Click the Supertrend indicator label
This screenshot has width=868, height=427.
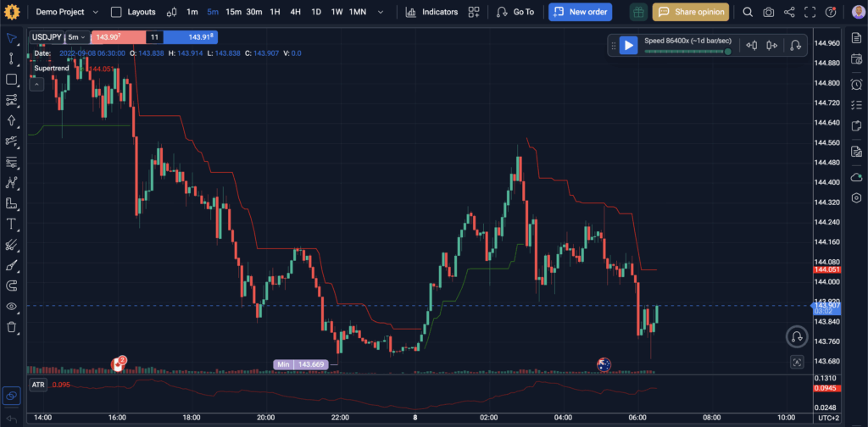point(52,68)
